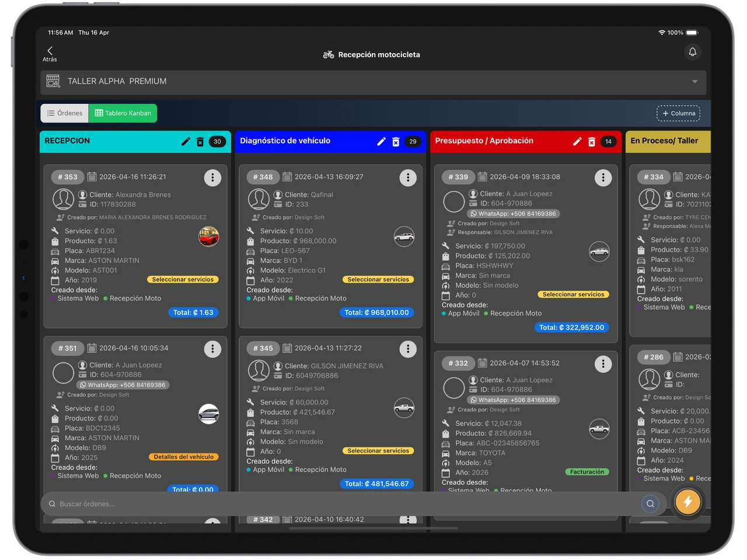Open WhatsApp chat for order #339
The image size is (747, 560).
(x=514, y=213)
